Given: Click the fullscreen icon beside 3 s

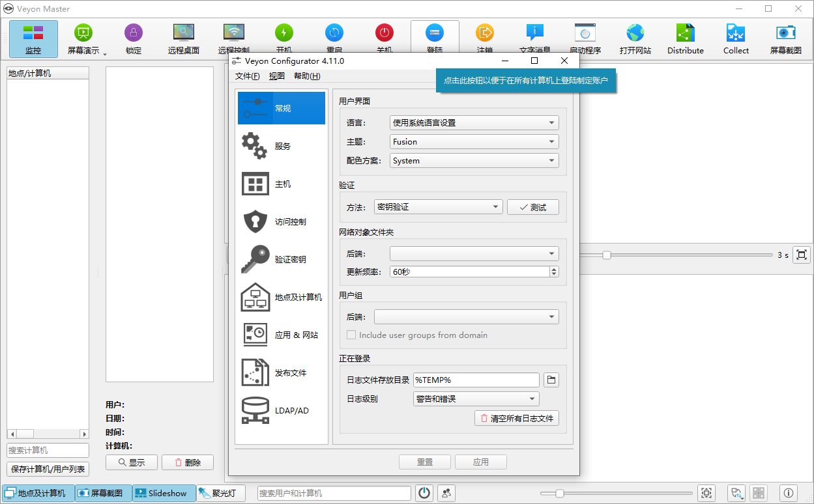Looking at the screenshot, I should coord(802,255).
